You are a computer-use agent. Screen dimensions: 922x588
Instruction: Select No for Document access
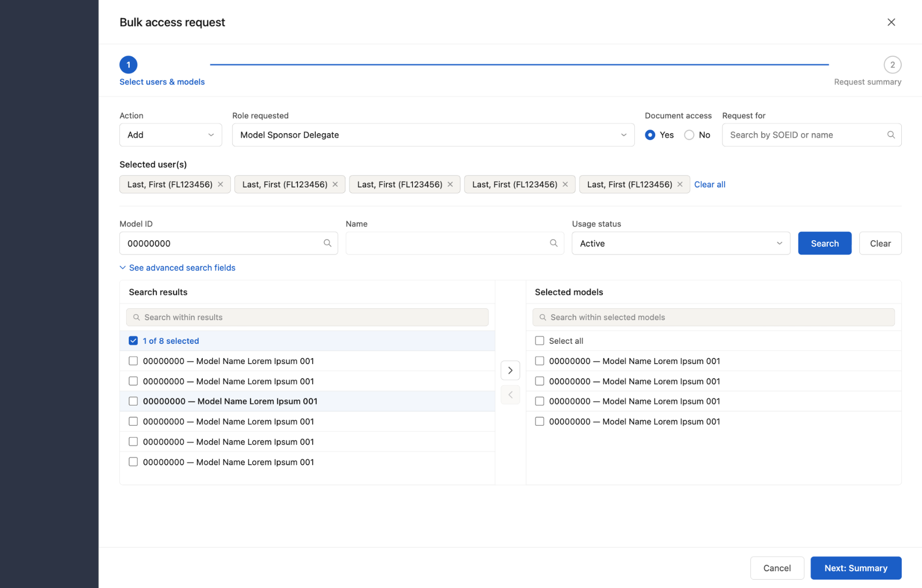689,135
